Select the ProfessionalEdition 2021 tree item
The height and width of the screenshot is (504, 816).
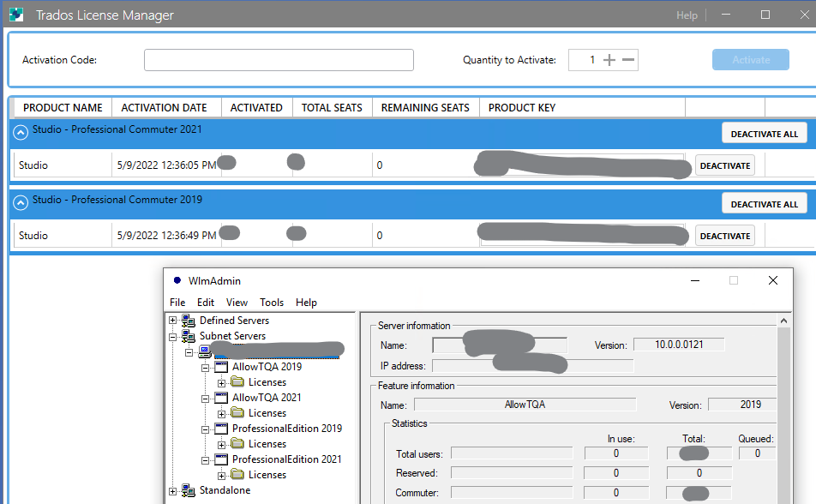[287, 459]
